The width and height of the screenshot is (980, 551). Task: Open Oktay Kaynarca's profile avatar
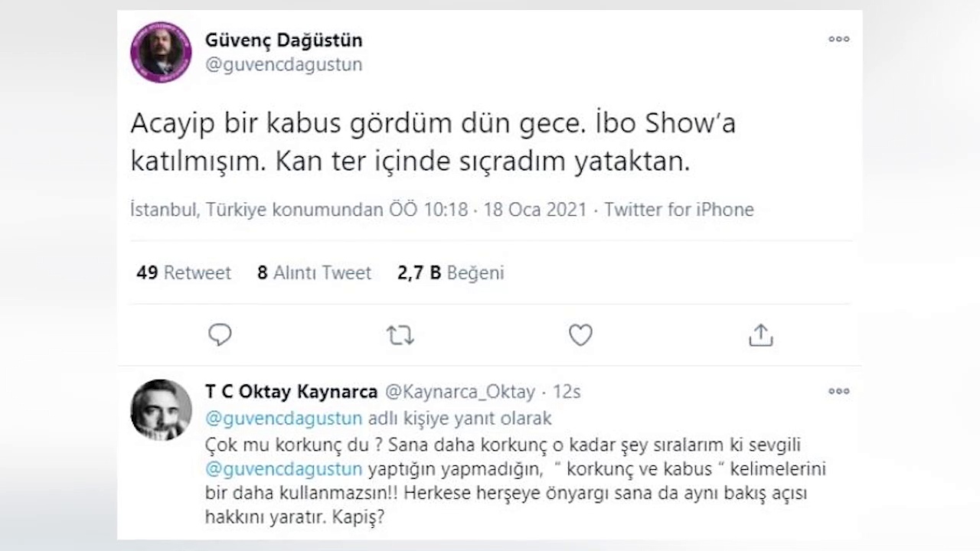pos(161,409)
